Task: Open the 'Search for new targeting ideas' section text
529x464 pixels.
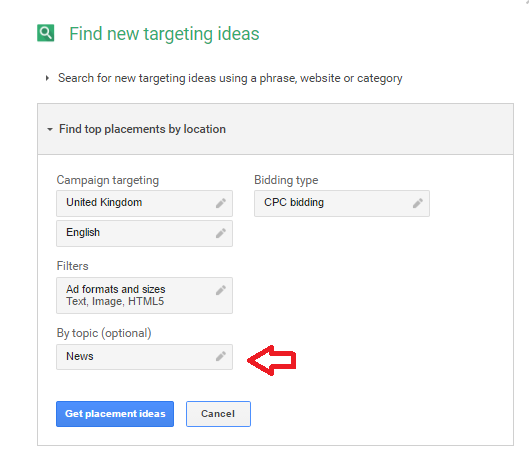Action: tap(230, 78)
